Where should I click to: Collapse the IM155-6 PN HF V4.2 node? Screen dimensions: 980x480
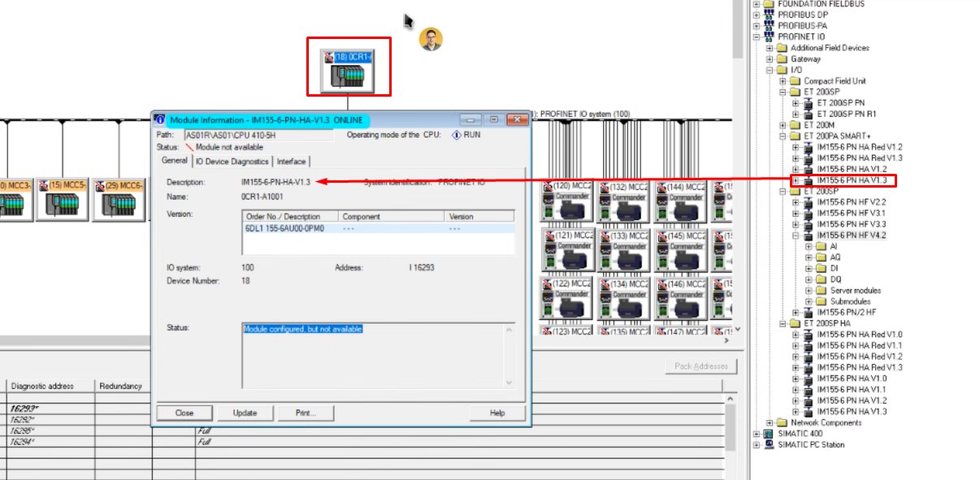796,236
